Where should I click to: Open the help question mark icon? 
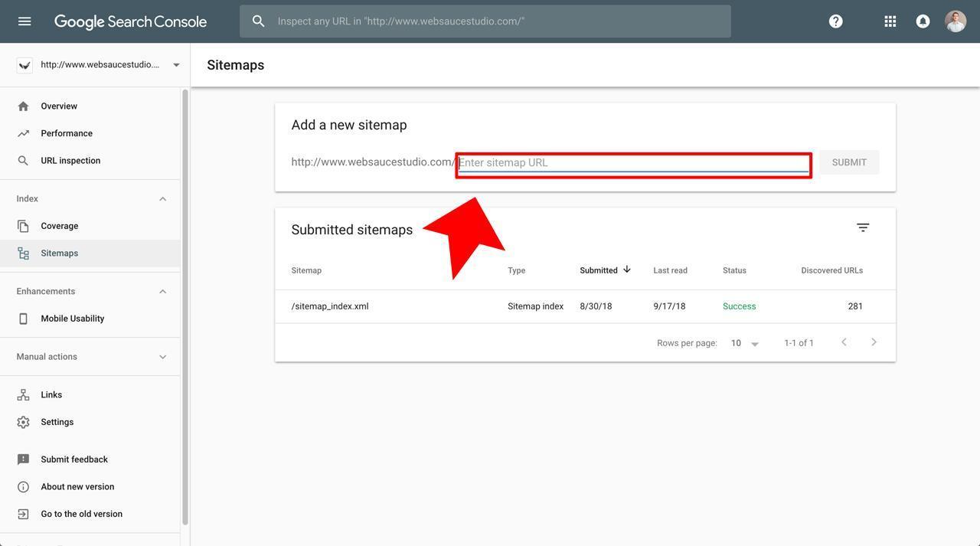836,21
